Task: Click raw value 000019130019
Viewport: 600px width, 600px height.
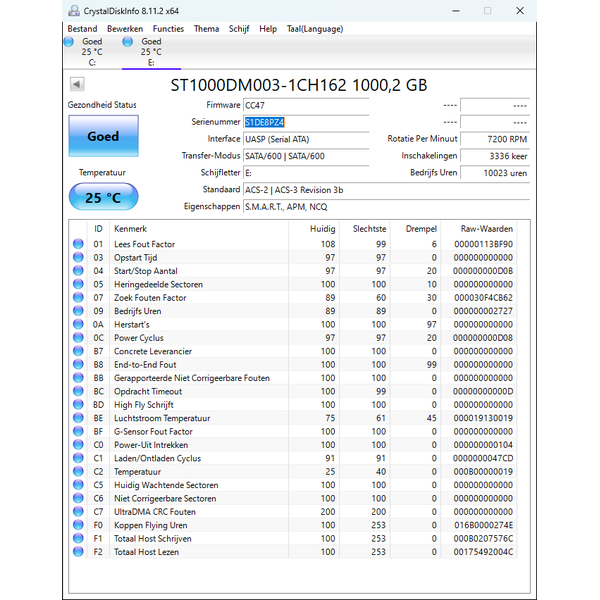Action: pyautogui.click(x=483, y=418)
